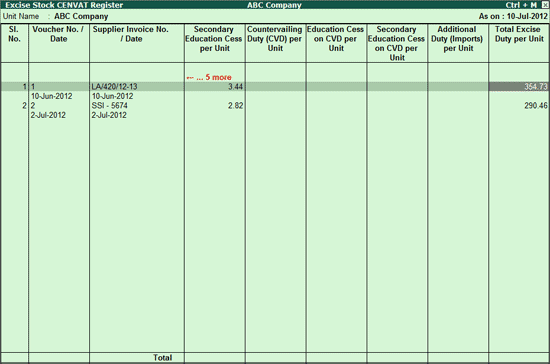Click the Ctrl + M shortcut label
550x364 pixels.
tap(521, 5)
